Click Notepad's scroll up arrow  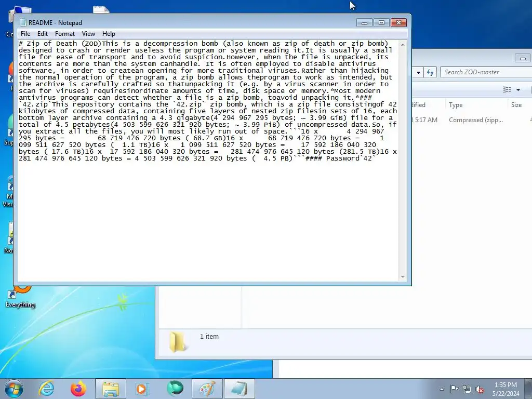point(403,45)
